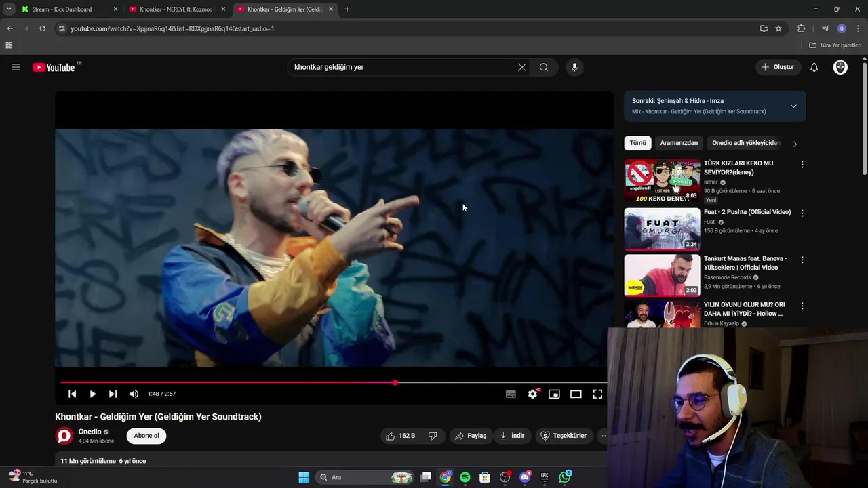Skip to the next video
The width and height of the screenshot is (868, 488).
(113, 394)
